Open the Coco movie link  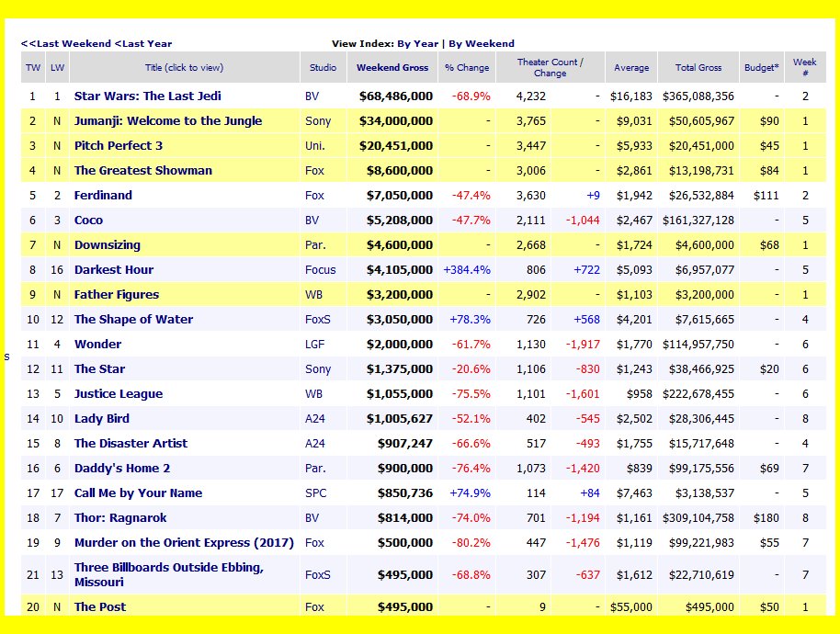pos(88,221)
